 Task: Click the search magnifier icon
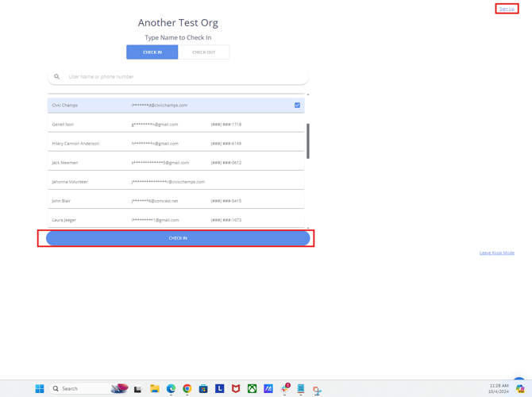(56, 77)
